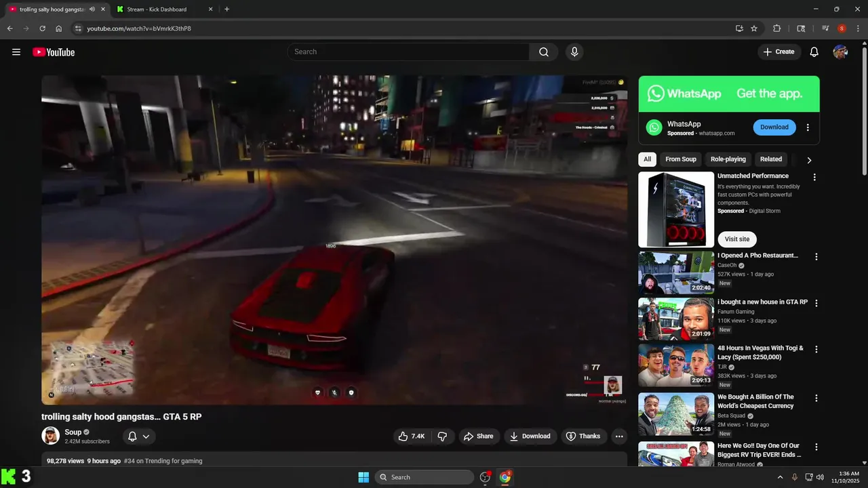The width and height of the screenshot is (868, 488).
Task: Click the magnifier search button
Action: 544,52
